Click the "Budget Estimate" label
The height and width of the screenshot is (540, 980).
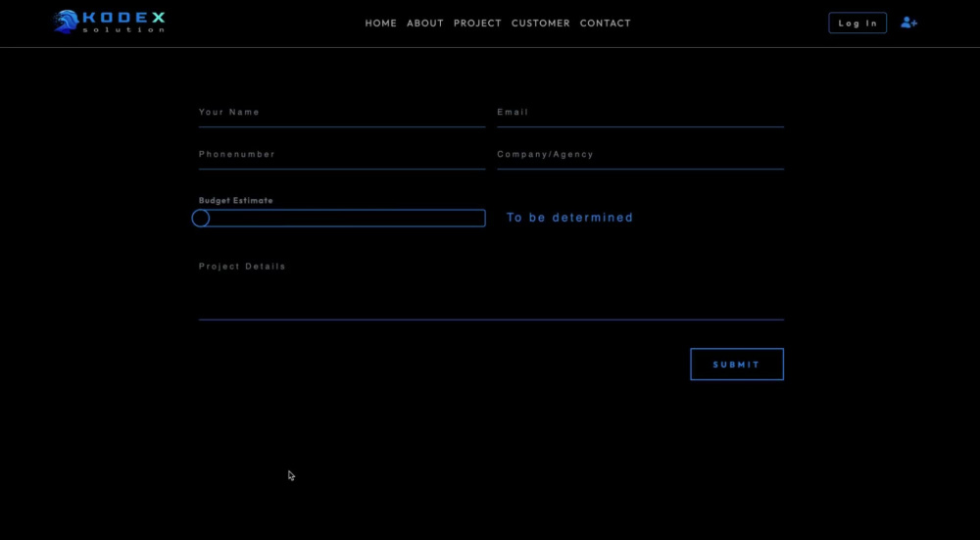tap(235, 201)
